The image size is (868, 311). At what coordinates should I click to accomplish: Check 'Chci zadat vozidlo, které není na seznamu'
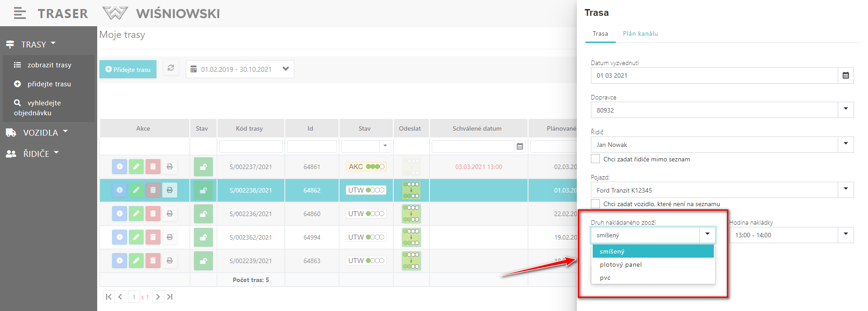point(595,203)
